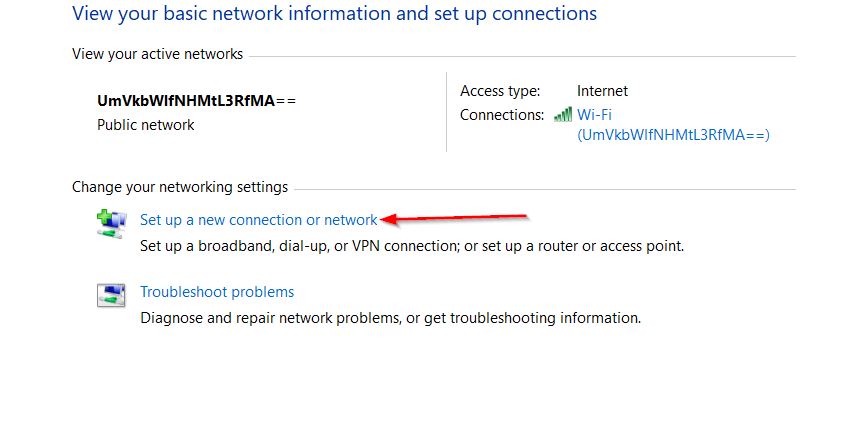Click the separator line after active networks
Viewport: 866px width, 436px height.
[x=522, y=56]
